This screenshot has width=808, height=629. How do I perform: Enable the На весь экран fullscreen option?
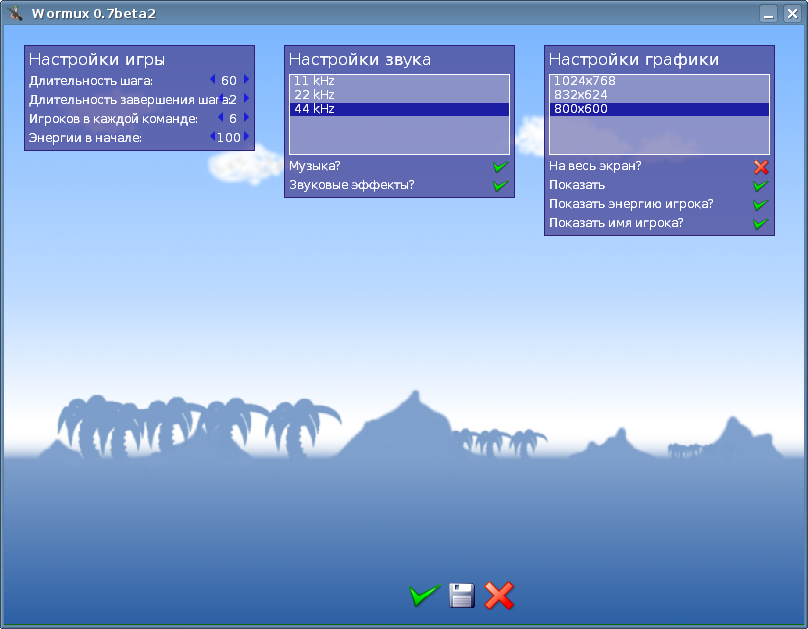coord(760,166)
